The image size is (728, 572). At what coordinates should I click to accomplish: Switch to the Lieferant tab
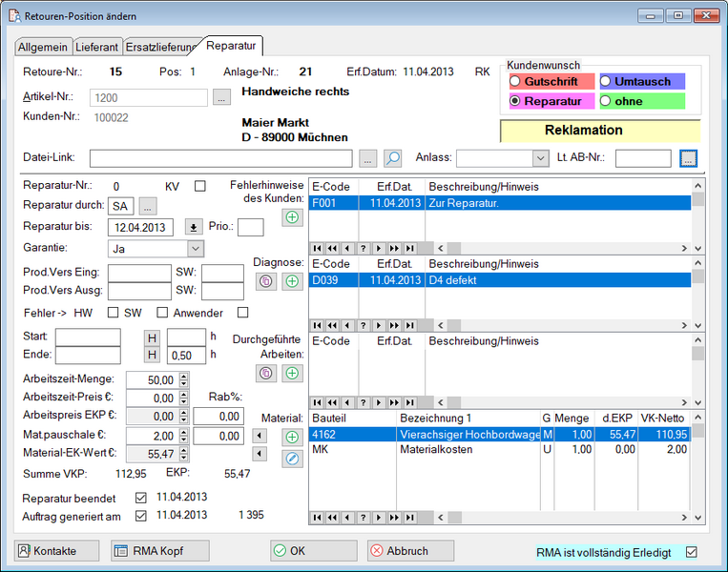click(x=98, y=47)
